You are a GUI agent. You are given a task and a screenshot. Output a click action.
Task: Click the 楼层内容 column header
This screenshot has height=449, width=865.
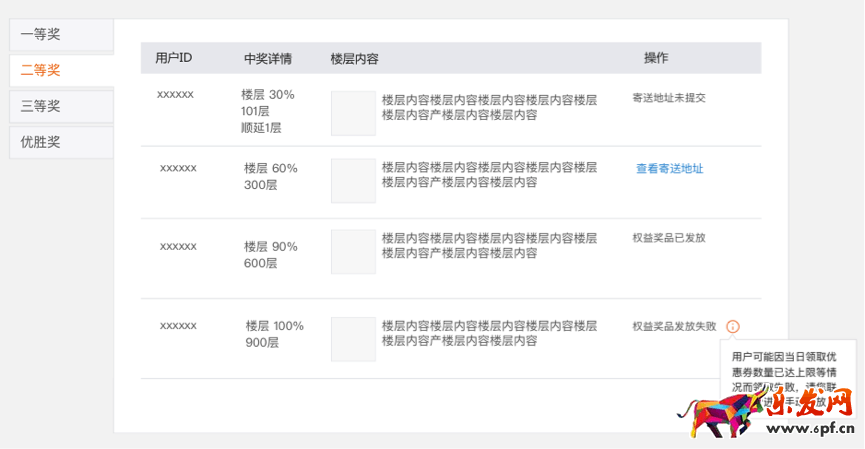point(354,59)
